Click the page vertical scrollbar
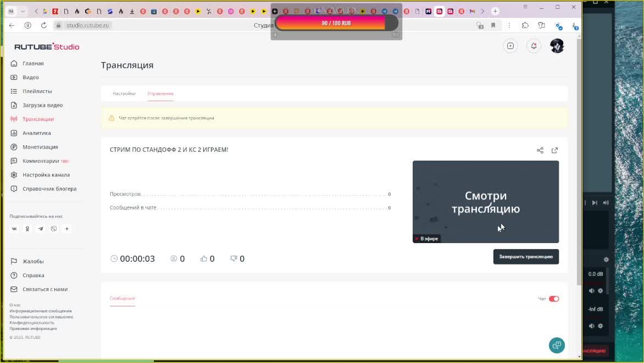644x363 pixels. [x=579, y=161]
